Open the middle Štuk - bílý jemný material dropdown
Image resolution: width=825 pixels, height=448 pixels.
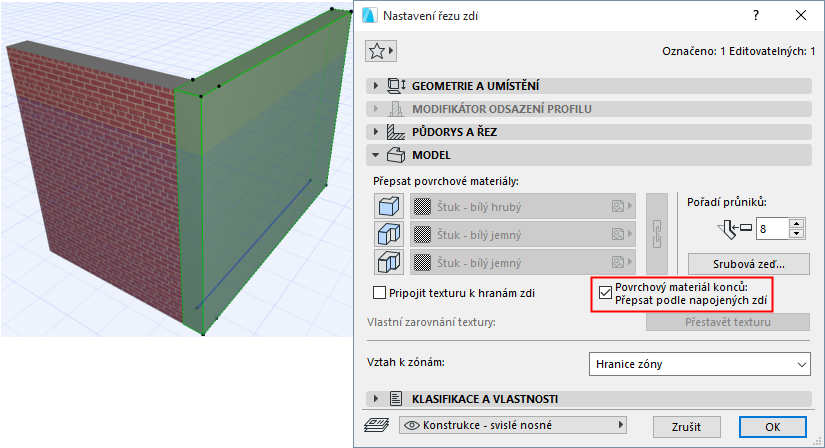(x=522, y=234)
